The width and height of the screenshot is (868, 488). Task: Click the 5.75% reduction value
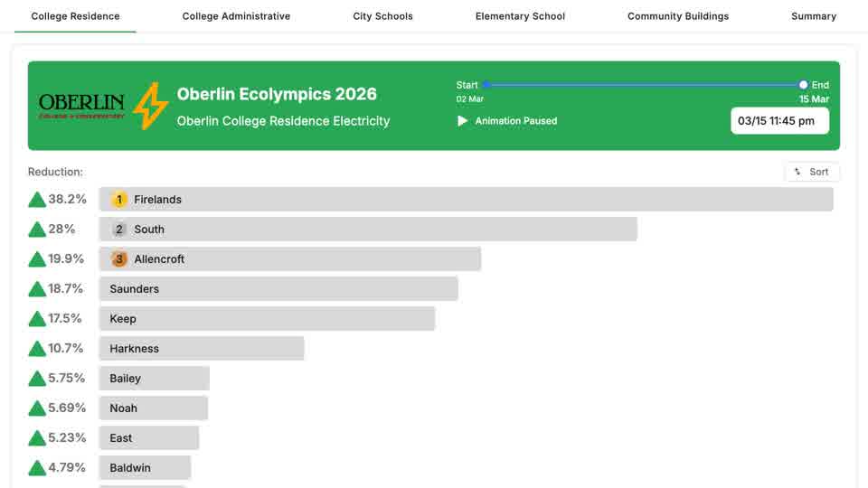click(66, 379)
